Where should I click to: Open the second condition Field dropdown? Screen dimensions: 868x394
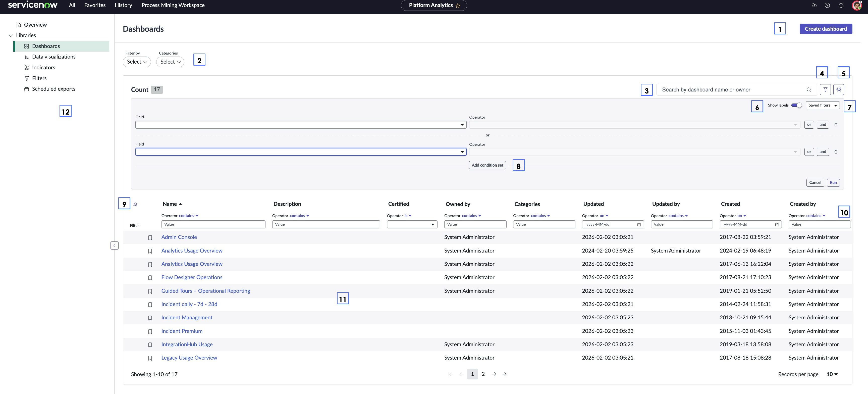pos(301,152)
